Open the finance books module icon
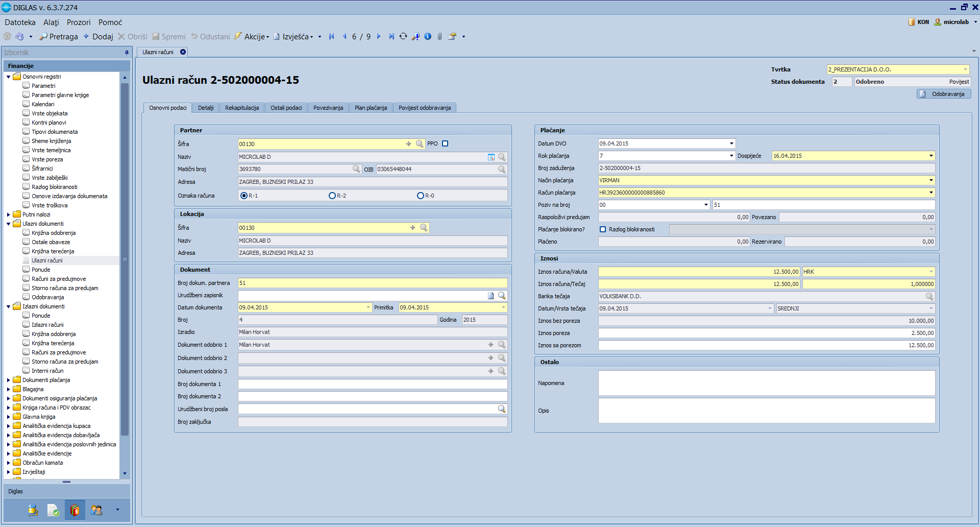The image size is (980, 527). click(x=75, y=510)
